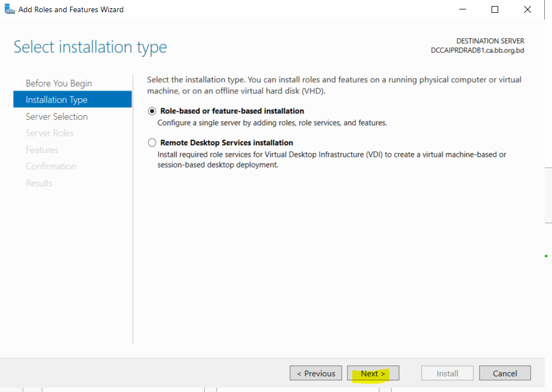The height and width of the screenshot is (392, 552).
Task: Close the wizard window
Action: pyautogui.click(x=528, y=9)
